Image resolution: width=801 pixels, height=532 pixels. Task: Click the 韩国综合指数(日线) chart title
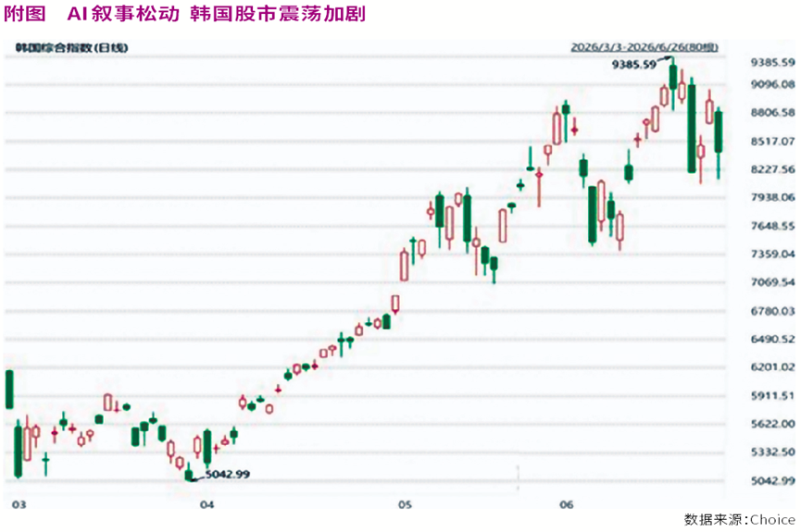(71, 47)
